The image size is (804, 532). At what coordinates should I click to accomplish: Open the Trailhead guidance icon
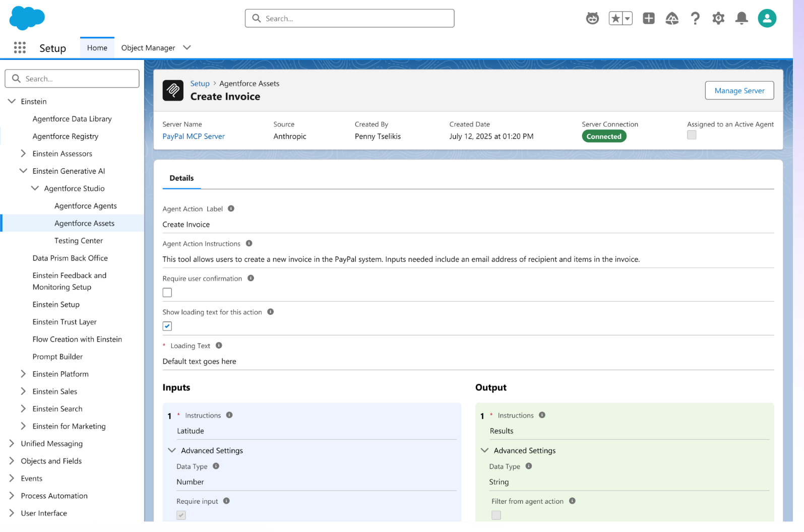[x=672, y=19]
